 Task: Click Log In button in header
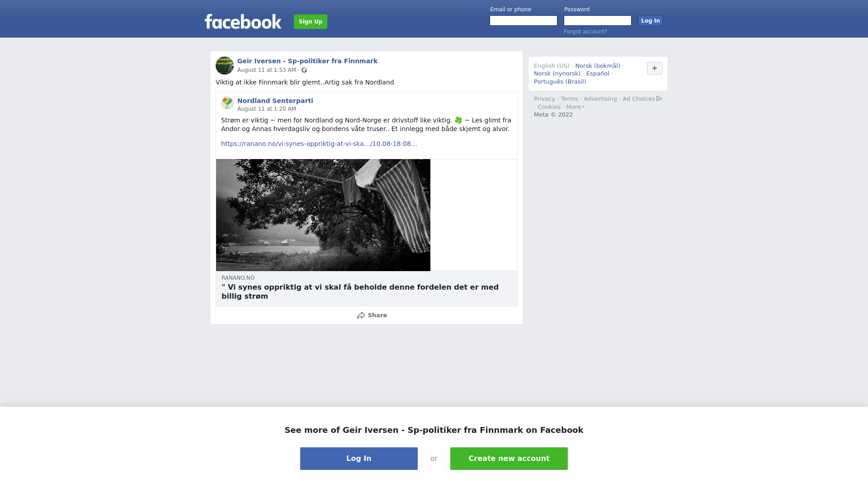(651, 21)
